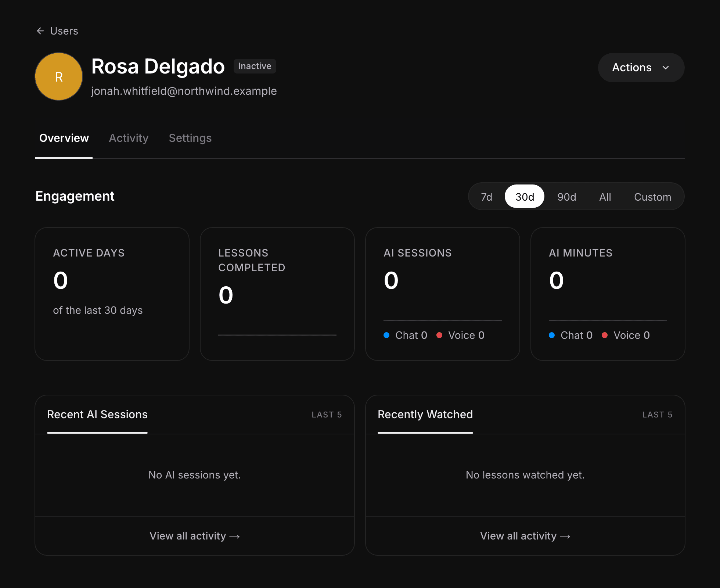
Task: Select the Recent AI Sessions tab header
Action: click(x=97, y=415)
